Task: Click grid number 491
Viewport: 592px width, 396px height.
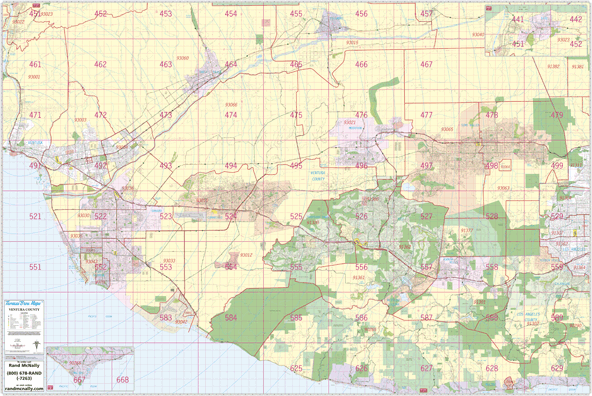Action: tap(35, 165)
